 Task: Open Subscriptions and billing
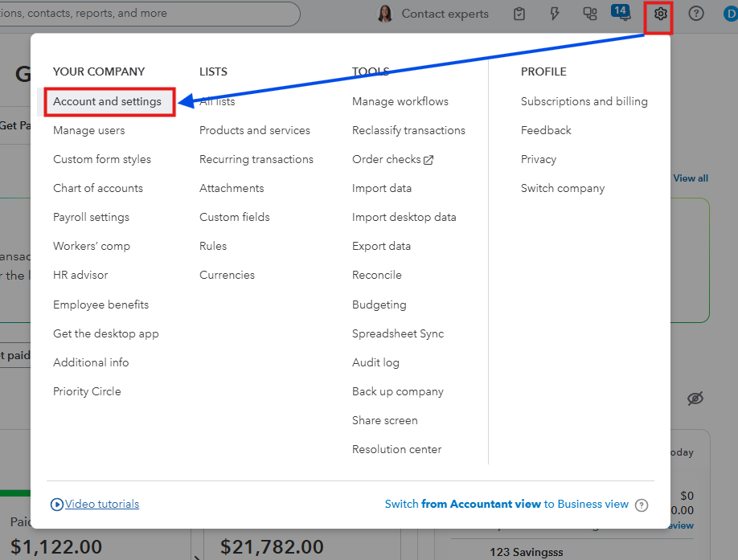click(584, 101)
